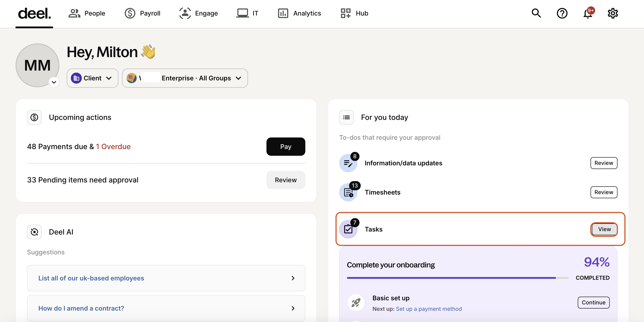The height and width of the screenshot is (322, 644).
Task: Select 'List all of our uk-based employees' suggestion
Action: coord(166,278)
